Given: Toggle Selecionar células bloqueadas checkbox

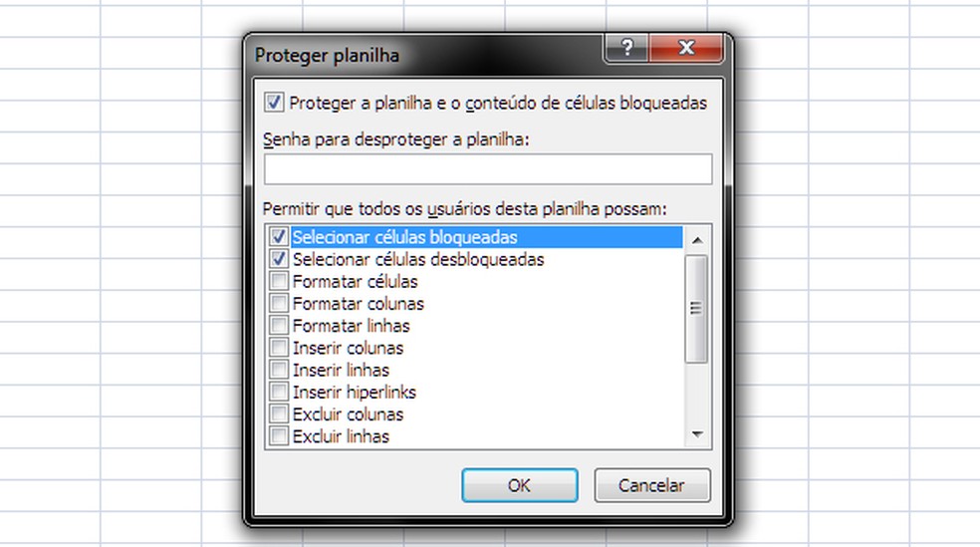Looking at the screenshot, I should coord(279,238).
